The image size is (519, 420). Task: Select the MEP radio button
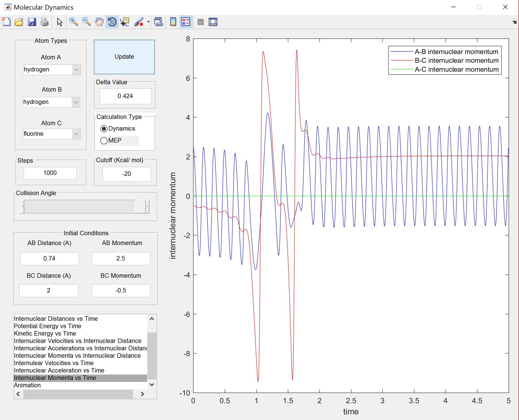tap(104, 141)
